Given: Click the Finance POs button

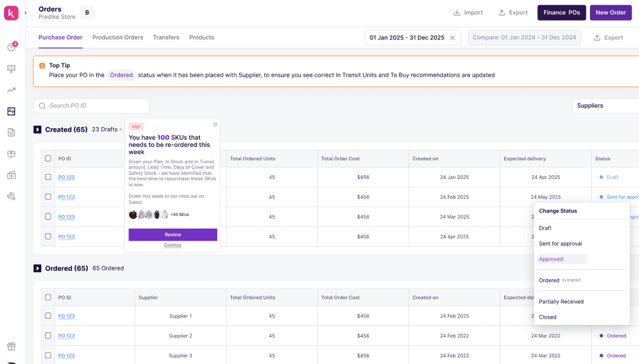Looking at the screenshot, I should pos(562,13).
